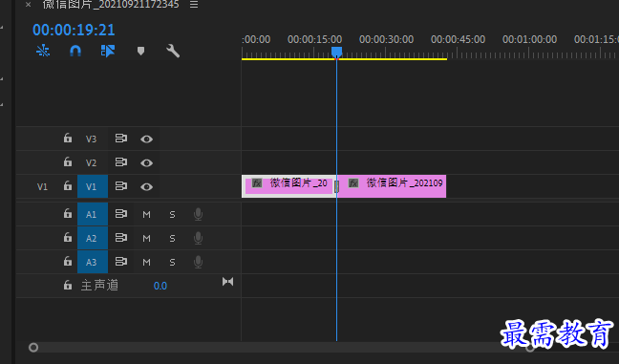
Task: Click the V1 source patching indicator
Action: (x=42, y=186)
